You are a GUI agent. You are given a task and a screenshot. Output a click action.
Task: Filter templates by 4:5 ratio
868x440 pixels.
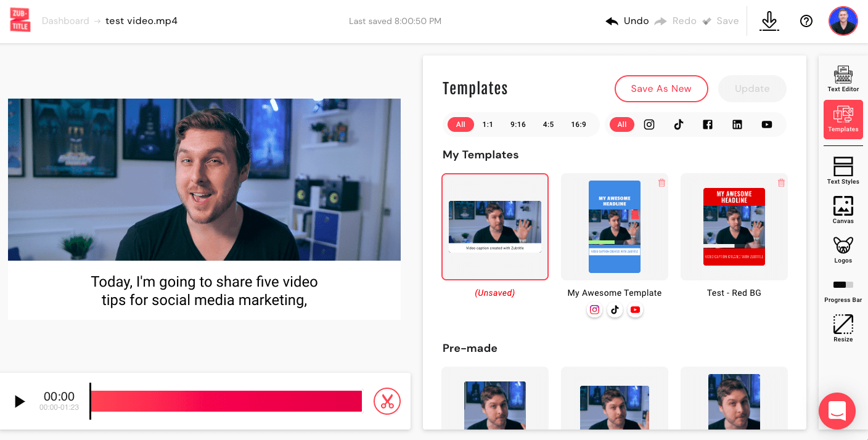pyautogui.click(x=548, y=124)
